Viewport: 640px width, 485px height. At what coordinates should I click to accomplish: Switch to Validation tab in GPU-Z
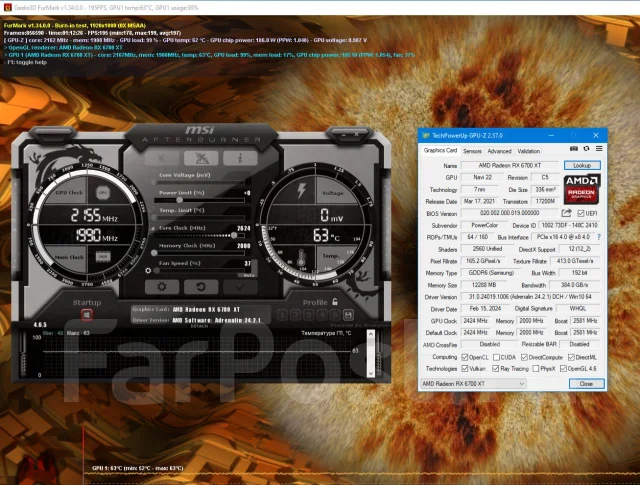coord(529,151)
